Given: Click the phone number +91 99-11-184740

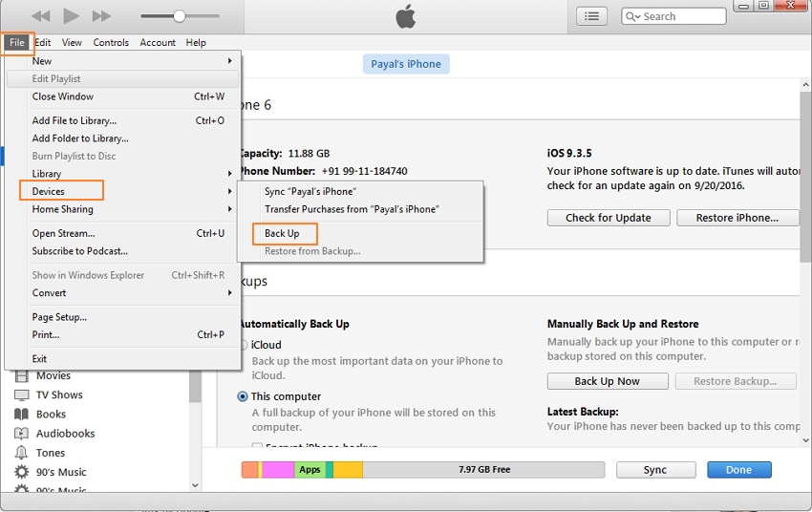Looking at the screenshot, I should coord(364,171).
